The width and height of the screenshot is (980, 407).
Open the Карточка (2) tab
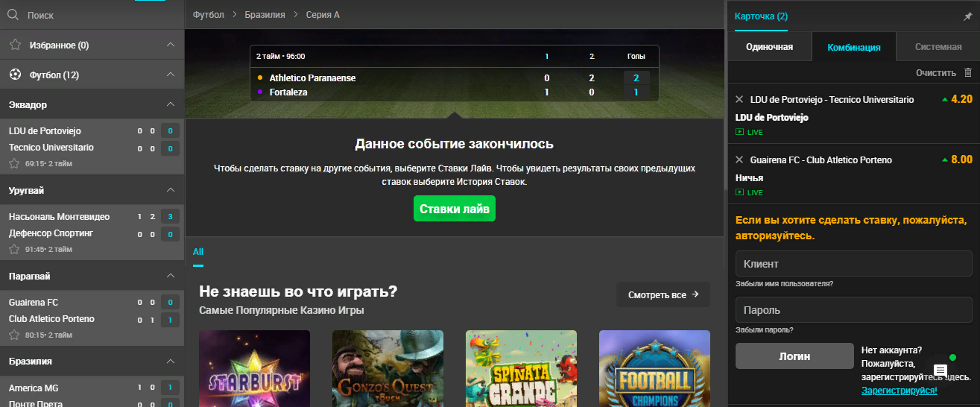(761, 16)
